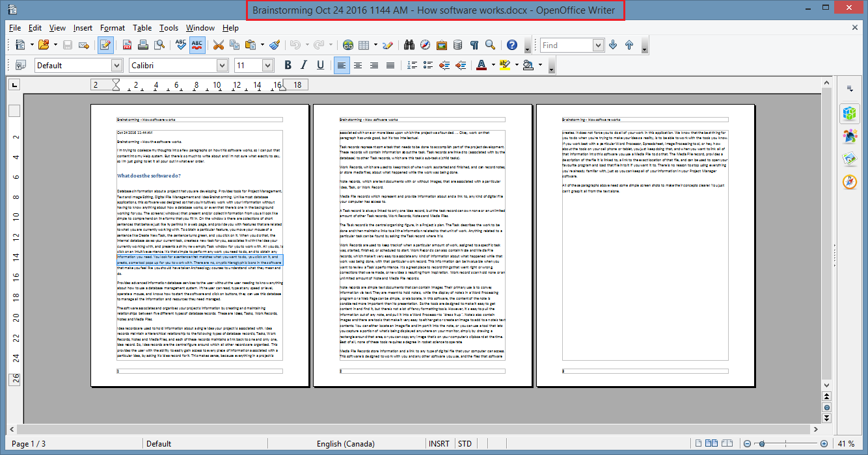
Task: Toggle Edit File mode button
Action: coord(105,45)
